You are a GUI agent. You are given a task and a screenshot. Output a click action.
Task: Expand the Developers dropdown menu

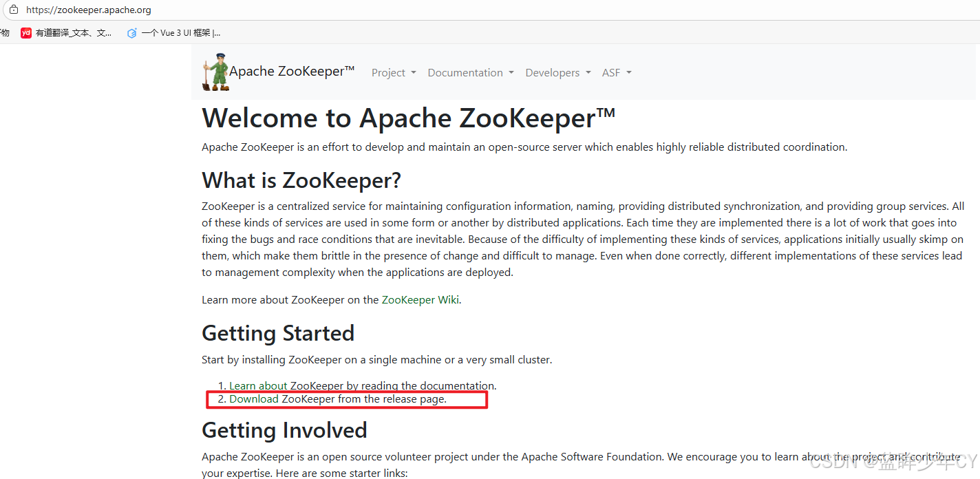(558, 72)
